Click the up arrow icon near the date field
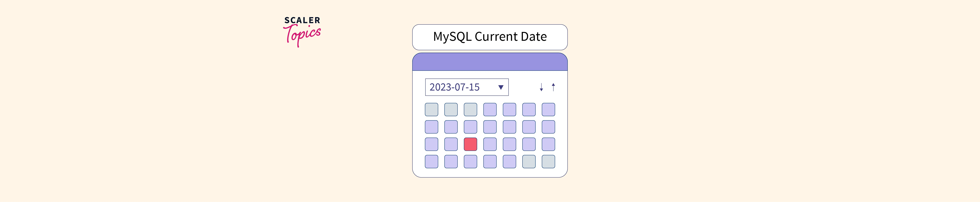Viewport: 980px width, 202px height. (x=553, y=87)
